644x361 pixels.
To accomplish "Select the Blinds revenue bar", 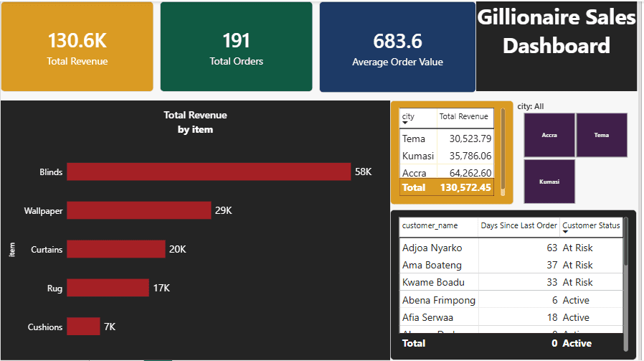I will click(209, 172).
